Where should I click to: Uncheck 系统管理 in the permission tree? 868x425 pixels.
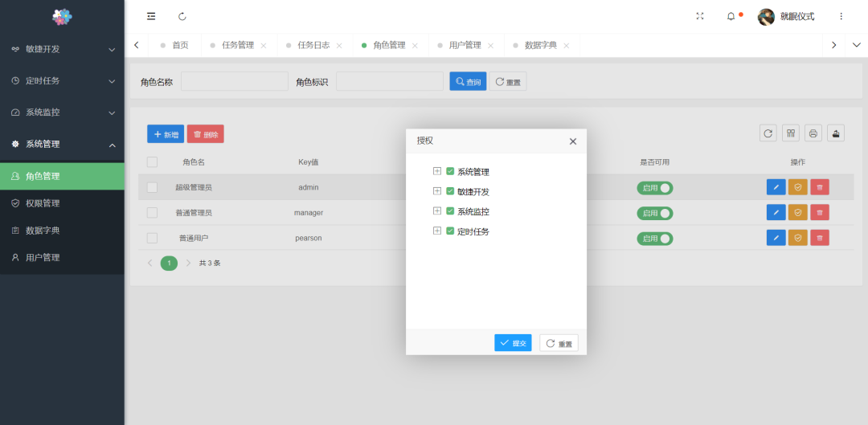[450, 172]
